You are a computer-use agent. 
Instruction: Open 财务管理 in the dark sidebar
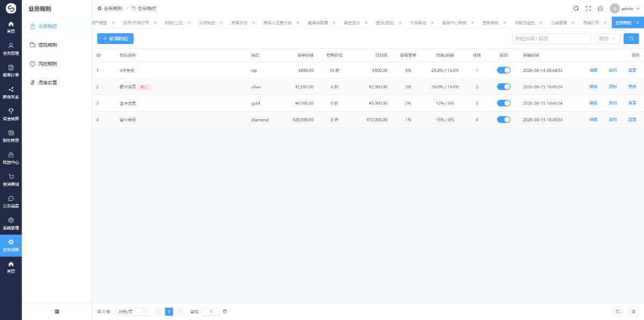(11, 136)
